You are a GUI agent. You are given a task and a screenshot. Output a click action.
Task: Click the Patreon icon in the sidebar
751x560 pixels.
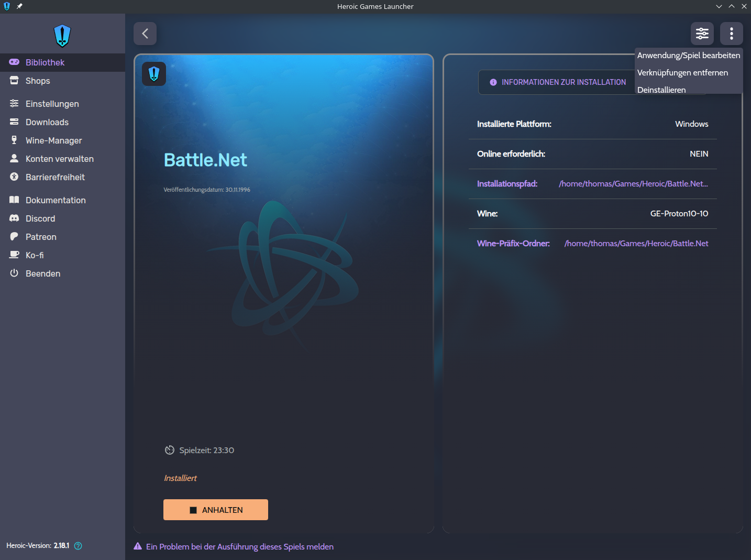pos(14,237)
